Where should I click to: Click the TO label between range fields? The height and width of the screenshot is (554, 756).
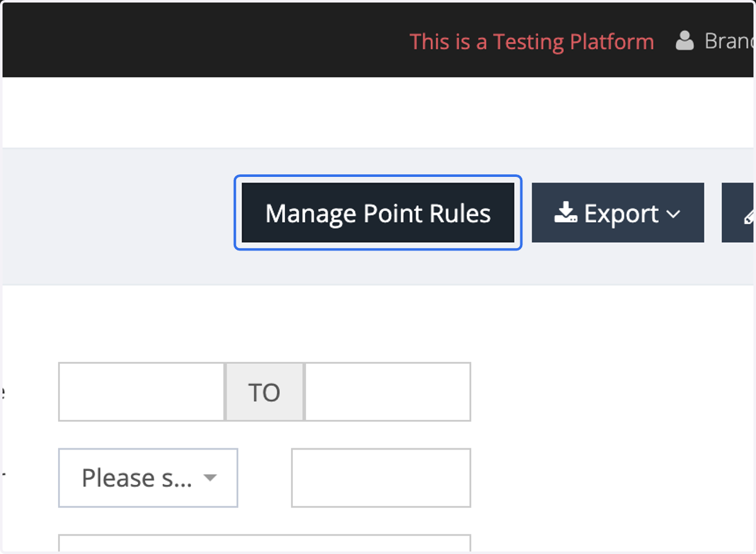pyautogui.click(x=265, y=392)
